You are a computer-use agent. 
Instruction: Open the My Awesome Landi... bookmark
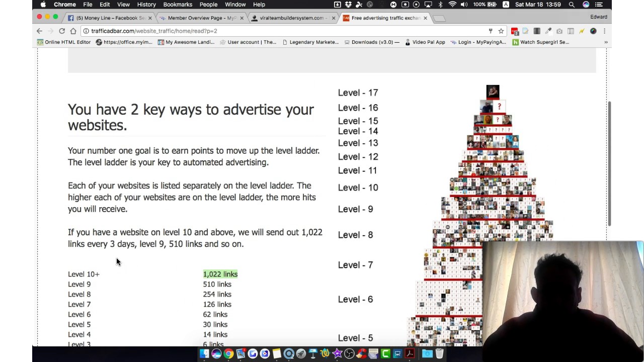tap(186, 42)
